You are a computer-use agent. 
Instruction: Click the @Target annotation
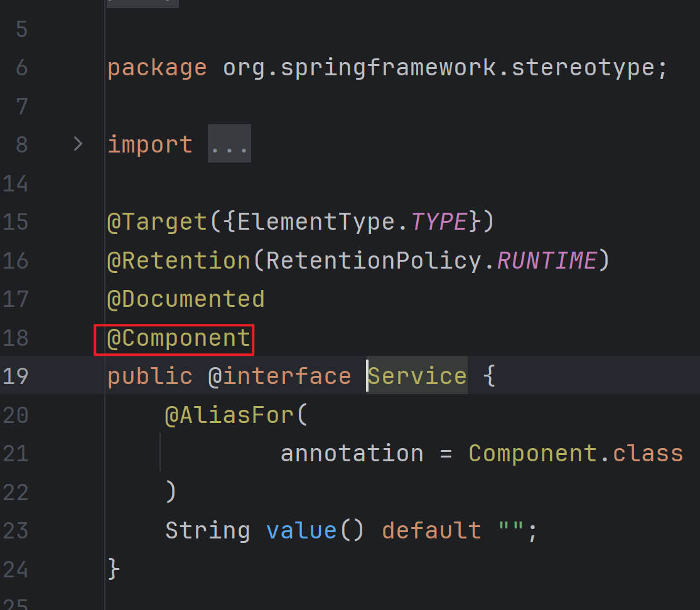point(157,222)
